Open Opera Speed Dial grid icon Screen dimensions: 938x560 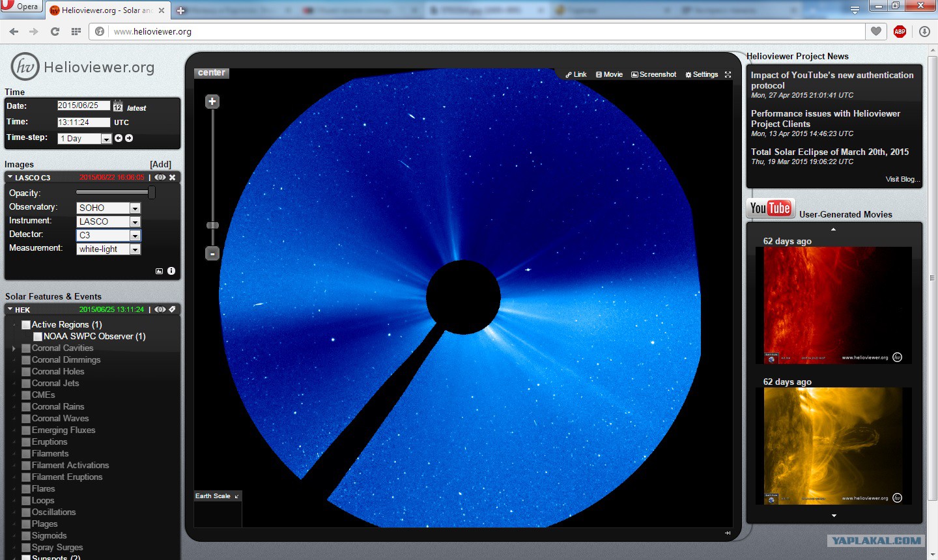(76, 31)
